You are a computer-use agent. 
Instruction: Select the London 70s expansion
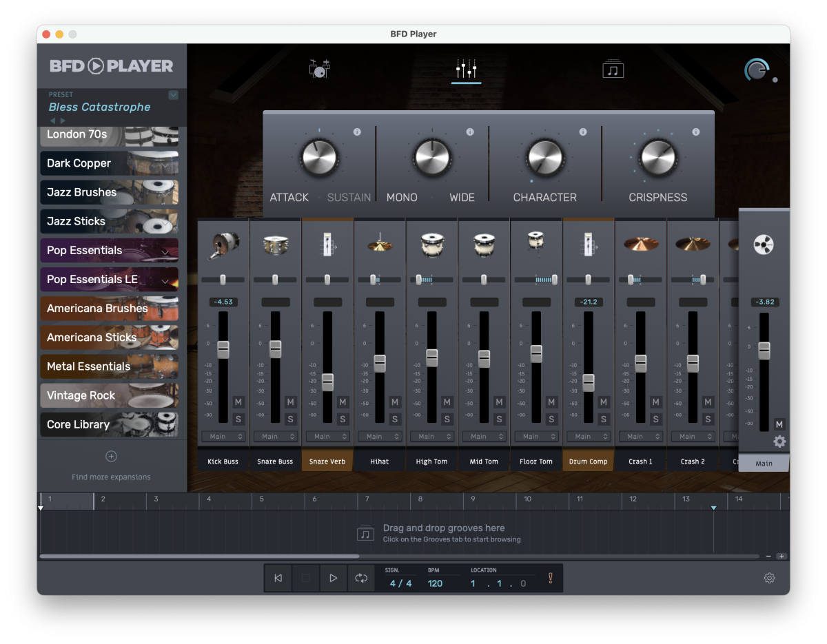pos(109,136)
